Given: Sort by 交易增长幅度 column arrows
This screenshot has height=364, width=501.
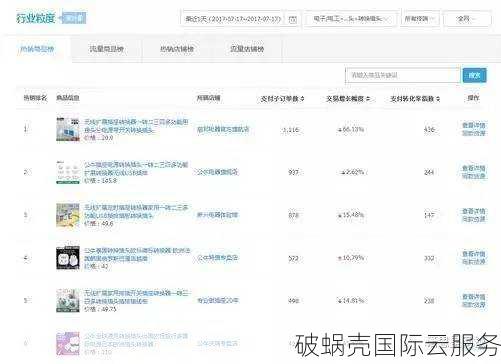Looking at the screenshot, I should point(368,99).
